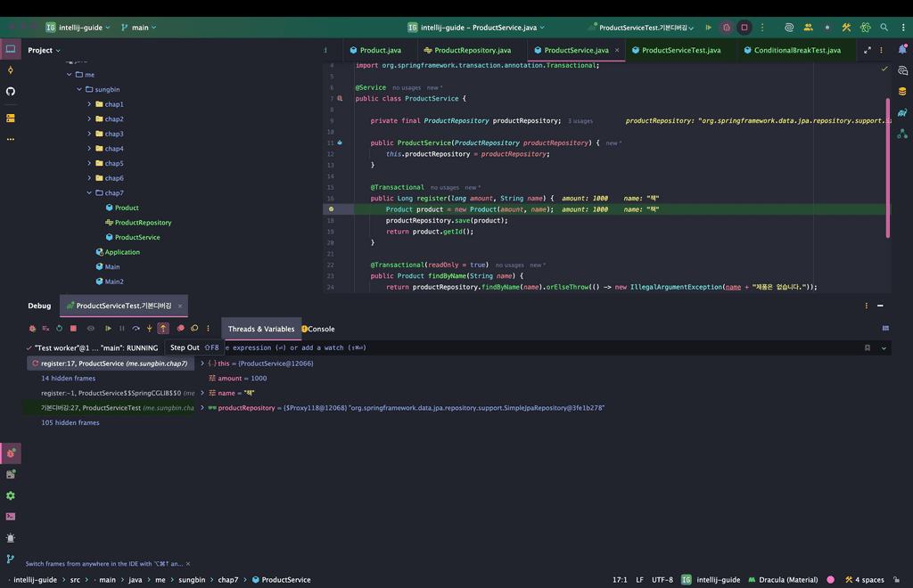The height and width of the screenshot is (588, 913).
Task: Toggle View Breakpoints icon in debug toolbar
Action: 180,329
